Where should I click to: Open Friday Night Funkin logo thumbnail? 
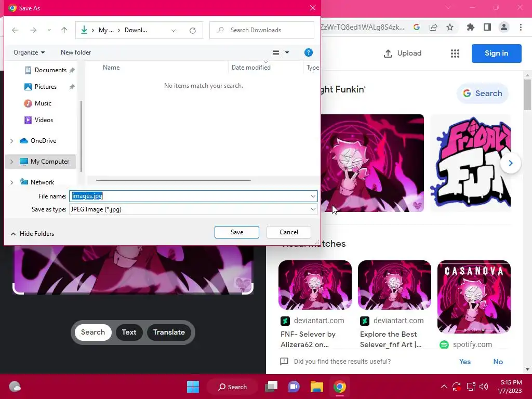(x=470, y=163)
